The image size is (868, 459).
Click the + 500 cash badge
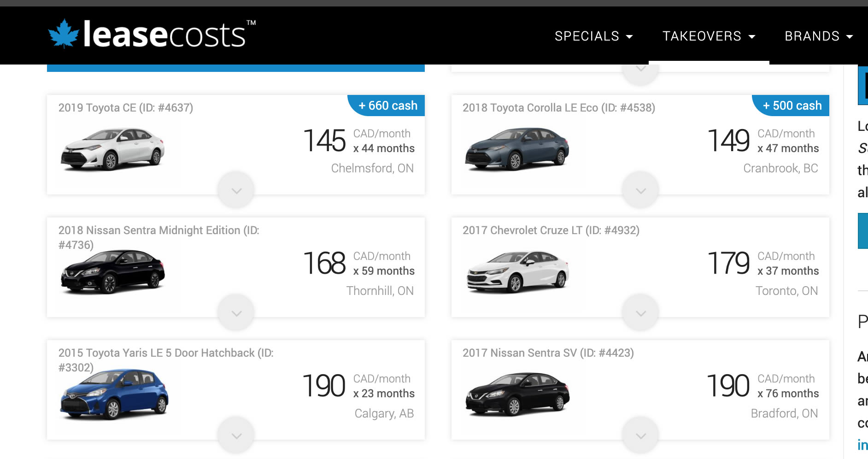click(791, 106)
